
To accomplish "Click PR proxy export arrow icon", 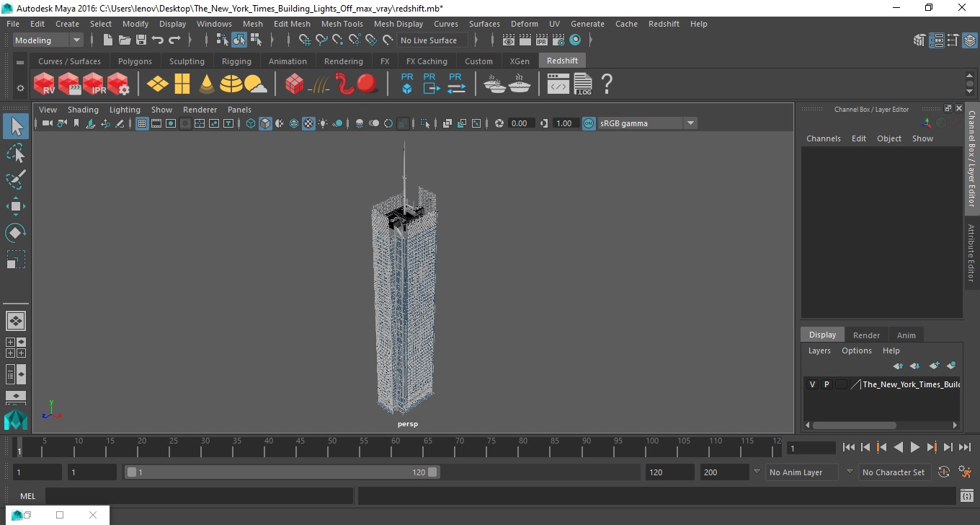I will coord(431,84).
